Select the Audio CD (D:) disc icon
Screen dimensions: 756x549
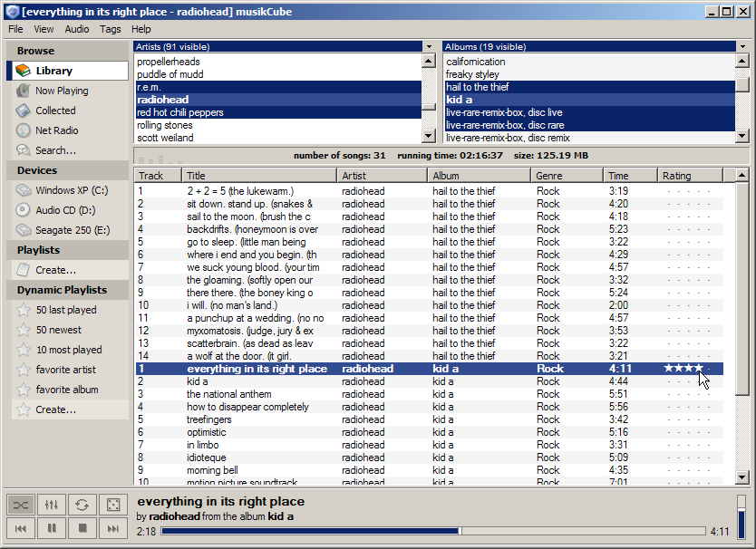pyautogui.click(x=23, y=210)
